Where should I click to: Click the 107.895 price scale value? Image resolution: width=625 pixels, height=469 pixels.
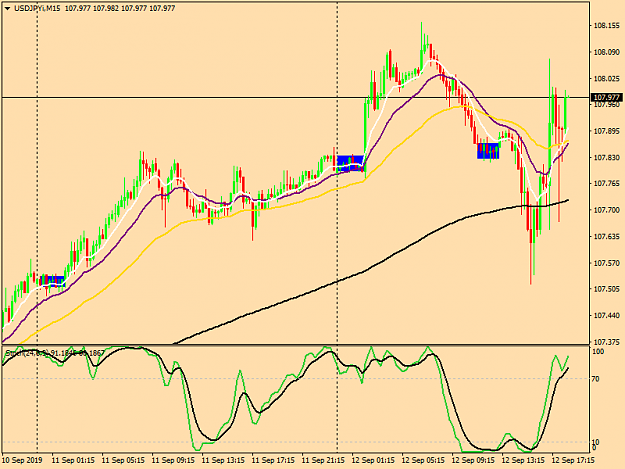607,131
